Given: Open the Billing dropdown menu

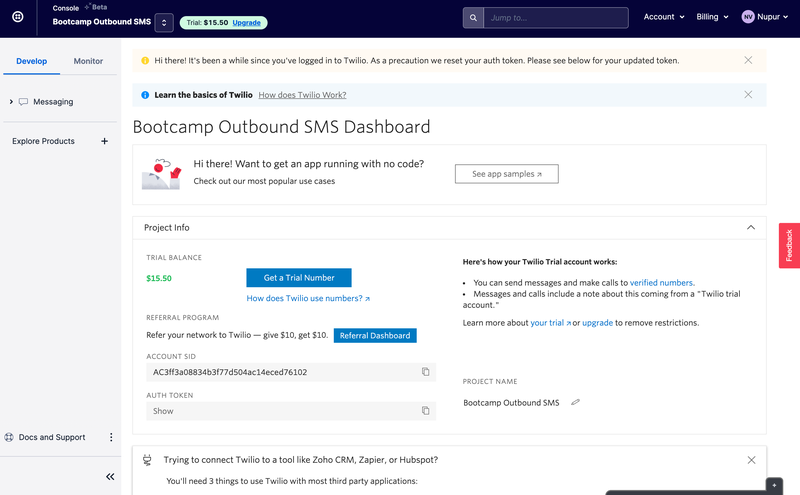Looking at the screenshot, I should pos(712,17).
